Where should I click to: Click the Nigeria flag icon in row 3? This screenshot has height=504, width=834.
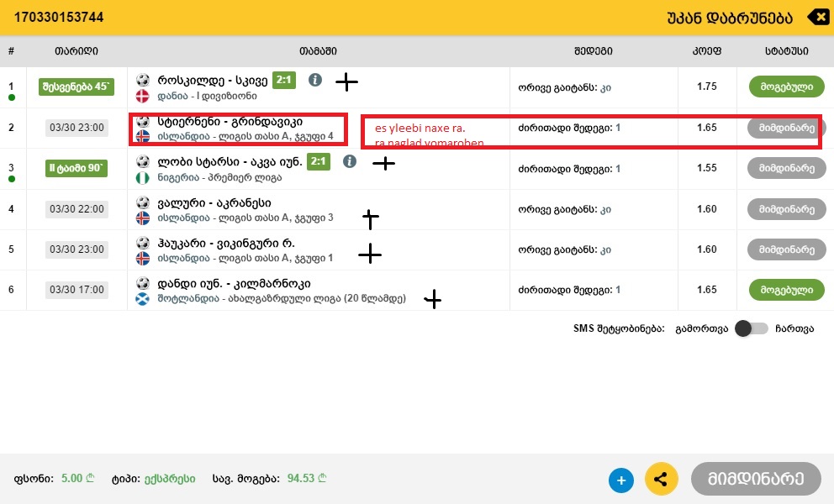pyautogui.click(x=143, y=177)
